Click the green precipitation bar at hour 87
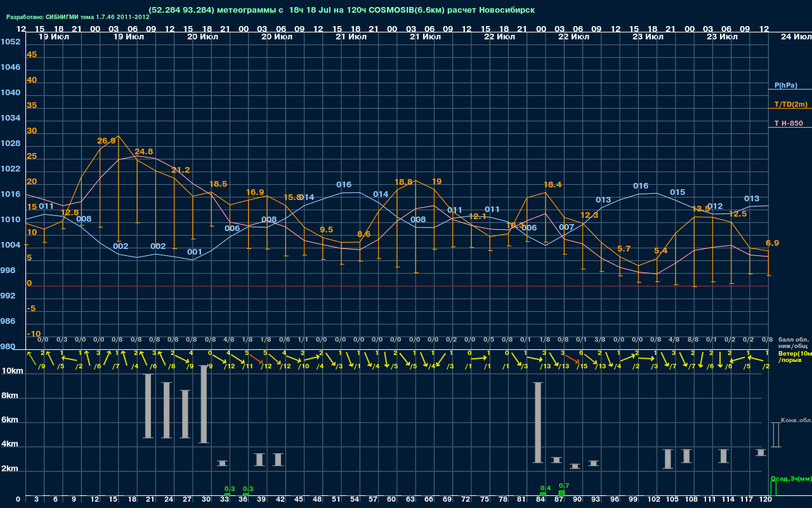This screenshot has width=812, height=508. (561, 493)
